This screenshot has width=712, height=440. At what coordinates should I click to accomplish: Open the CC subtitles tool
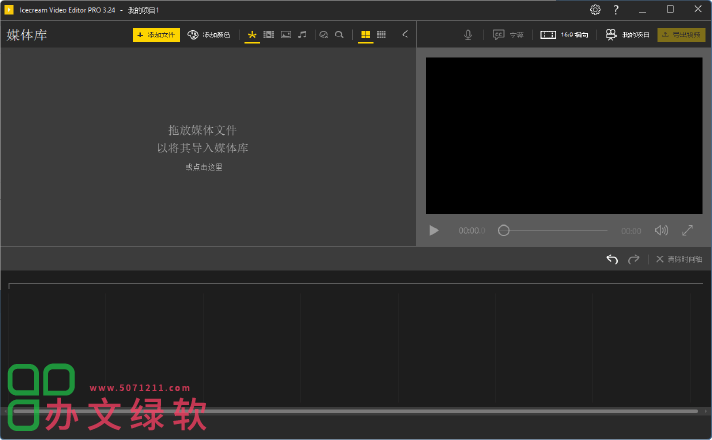508,35
